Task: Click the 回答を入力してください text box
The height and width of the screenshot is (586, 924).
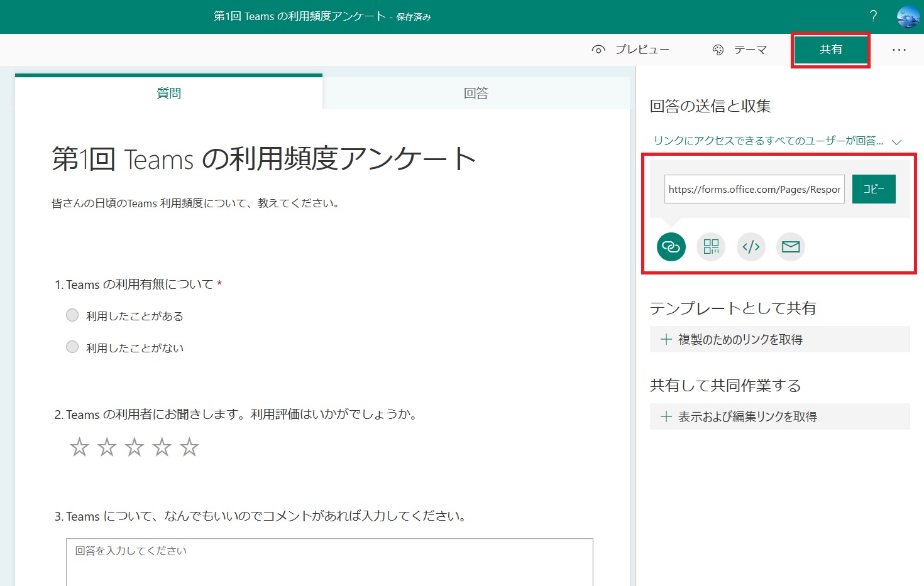Action: (x=329, y=562)
